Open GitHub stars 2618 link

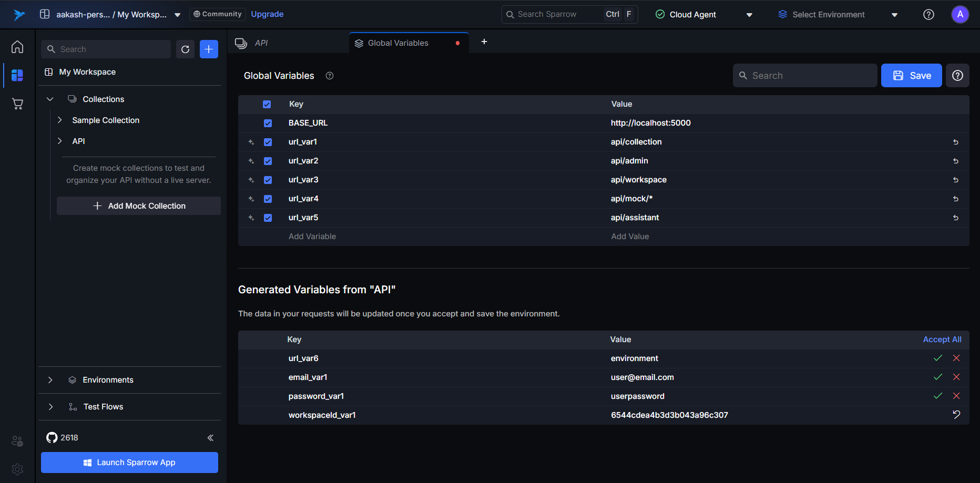[62, 438]
